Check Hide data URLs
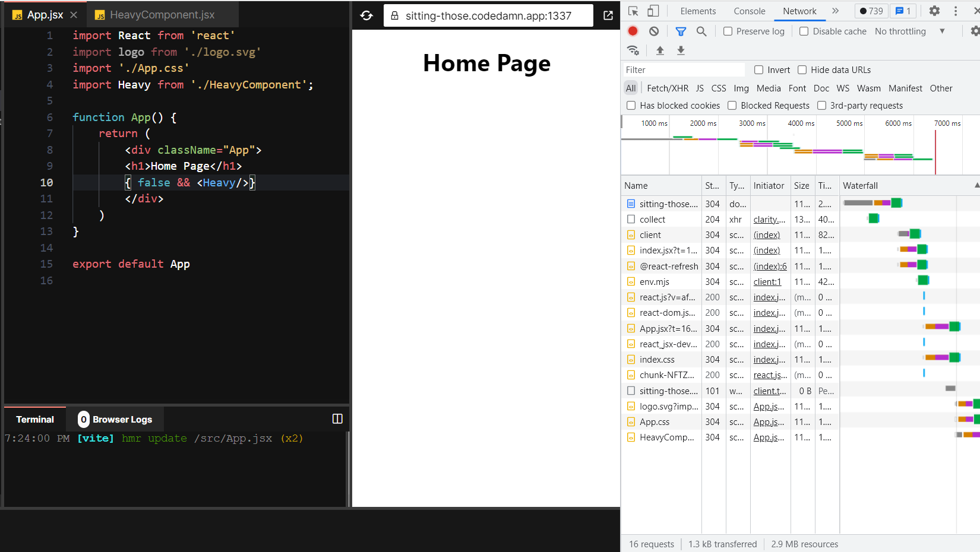The height and width of the screenshot is (552, 980). [x=802, y=69]
